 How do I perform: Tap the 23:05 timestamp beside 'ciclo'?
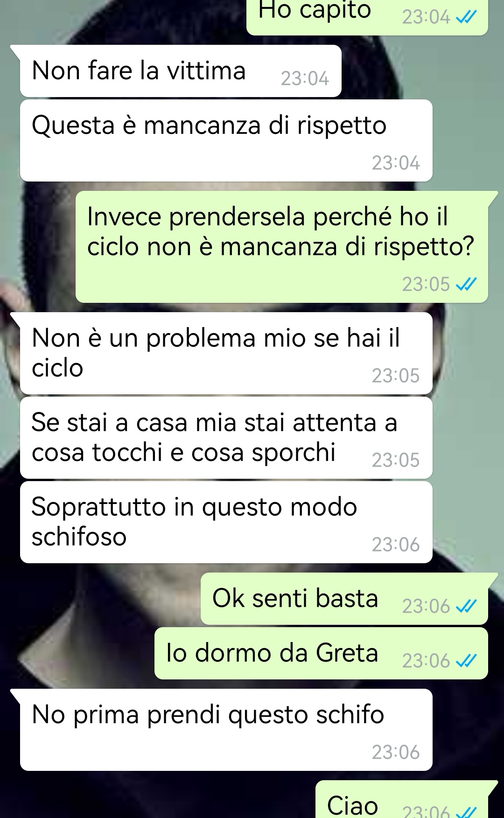tap(396, 376)
